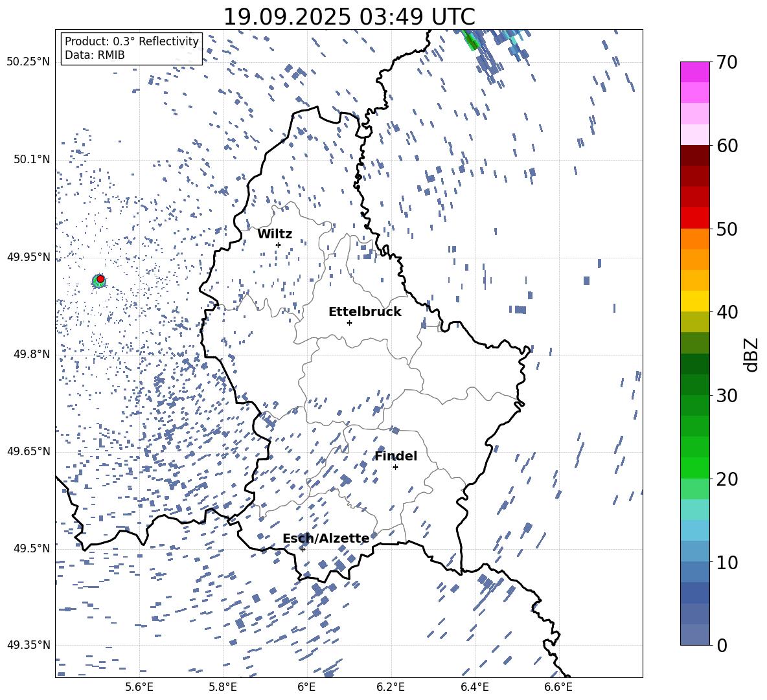This screenshot has width=767, height=700.
Task: Click the longitude label 6.2°E
Action: (391, 687)
